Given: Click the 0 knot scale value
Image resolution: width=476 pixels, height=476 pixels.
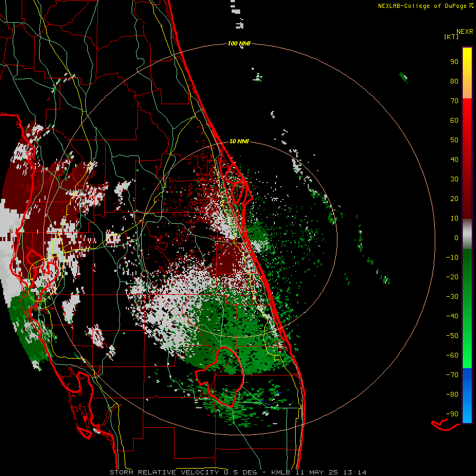Looking at the screenshot, I should 456,238.
